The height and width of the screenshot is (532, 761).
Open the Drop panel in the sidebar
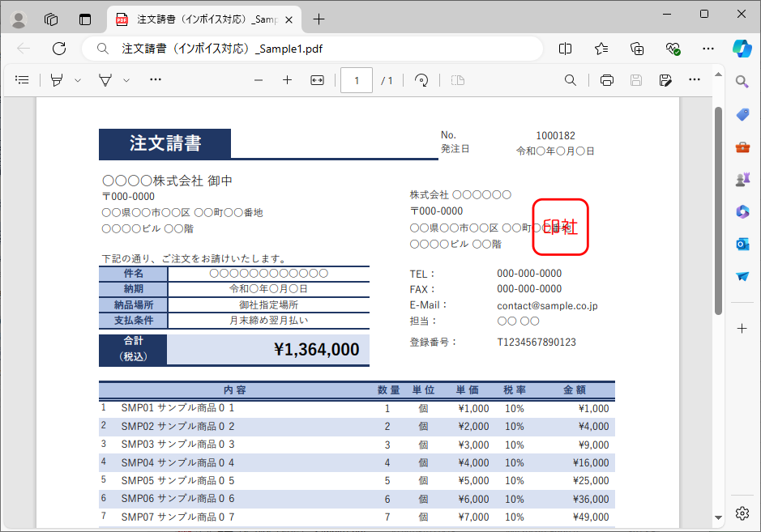pyautogui.click(x=742, y=275)
